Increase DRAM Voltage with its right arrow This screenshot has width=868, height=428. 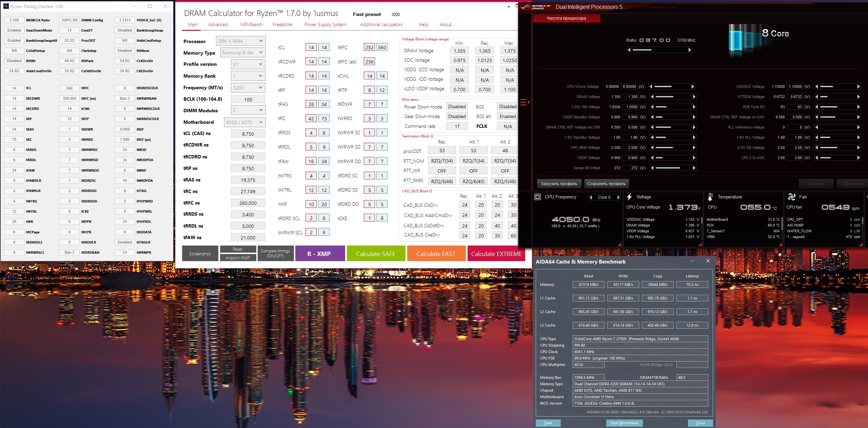click(694, 97)
